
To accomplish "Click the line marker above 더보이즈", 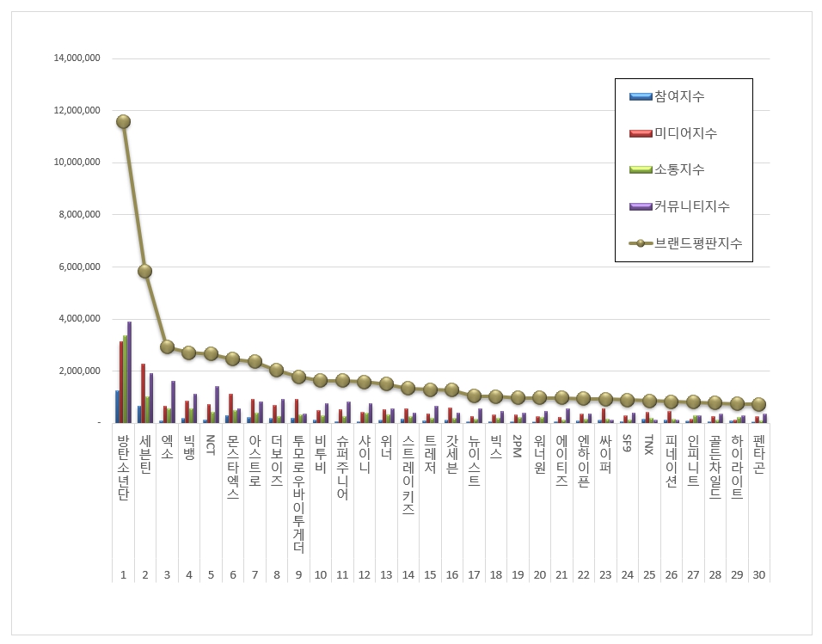I will [x=277, y=370].
